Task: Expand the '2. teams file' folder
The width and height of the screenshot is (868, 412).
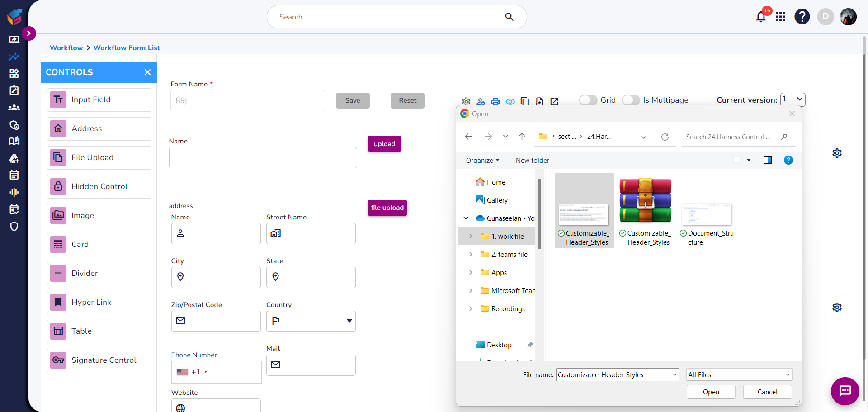Action: [471, 255]
